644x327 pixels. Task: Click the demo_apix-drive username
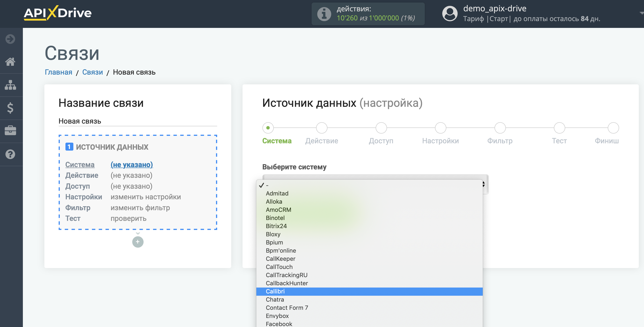495,9
